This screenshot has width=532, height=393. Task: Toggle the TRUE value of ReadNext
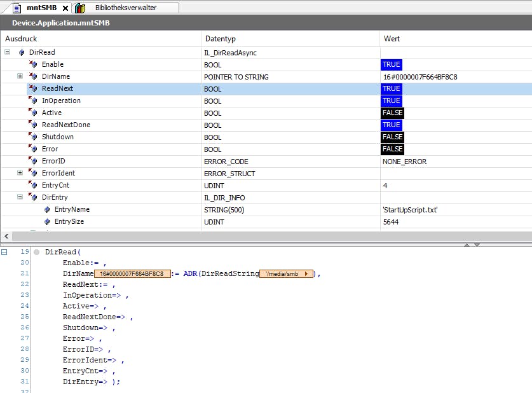391,89
